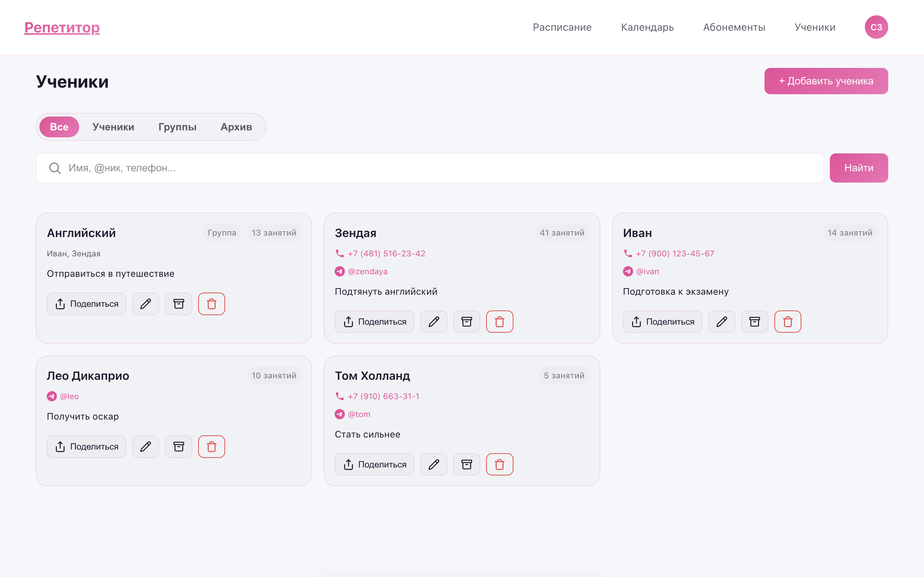
Task: Choose the Ученики filter tab
Action: pos(113,127)
